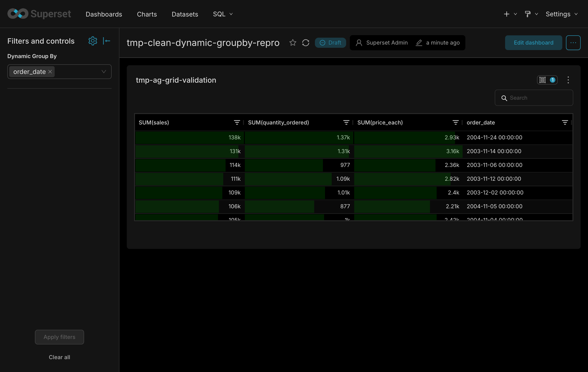Select cell 2.82k in SUM(price_each)
The width and height of the screenshot is (588, 372).
click(x=408, y=179)
